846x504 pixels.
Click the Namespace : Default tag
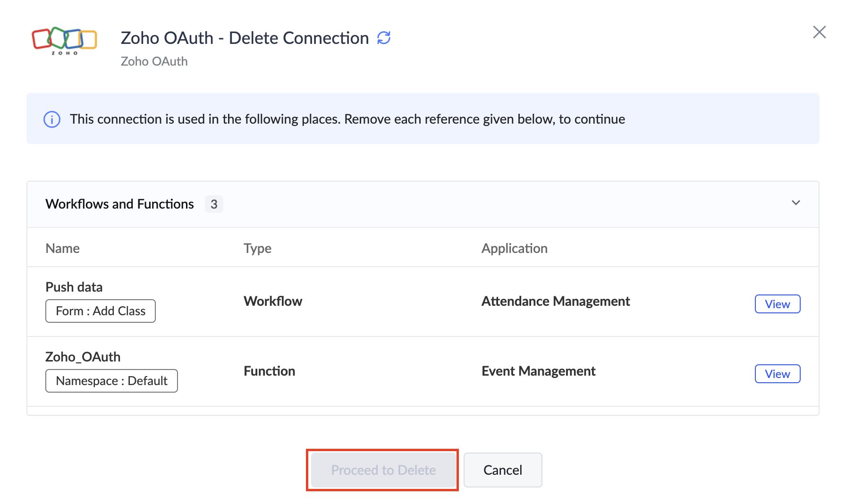click(111, 381)
